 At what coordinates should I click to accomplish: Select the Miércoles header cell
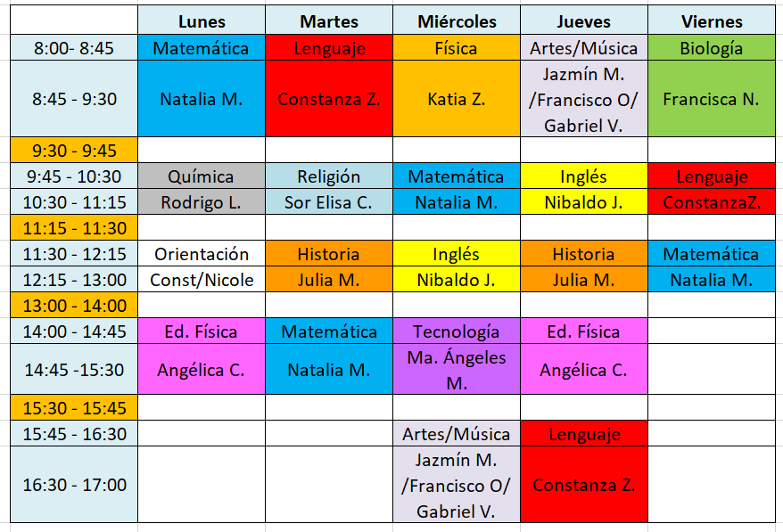pos(456,21)
